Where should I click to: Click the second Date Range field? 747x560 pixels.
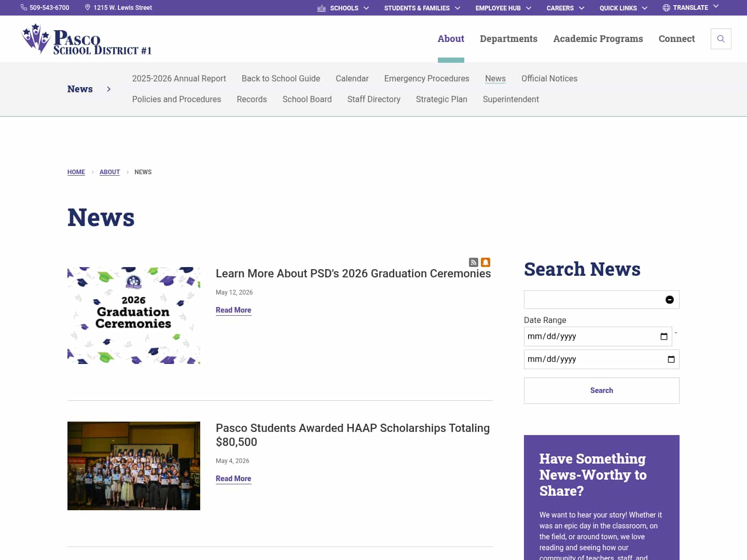click(x=601, y=359)
